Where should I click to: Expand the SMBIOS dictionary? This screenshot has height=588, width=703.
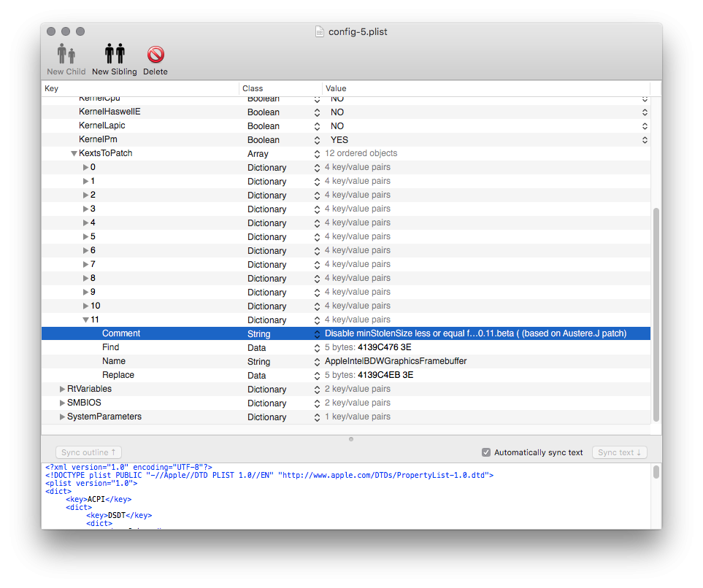[62, 403]
